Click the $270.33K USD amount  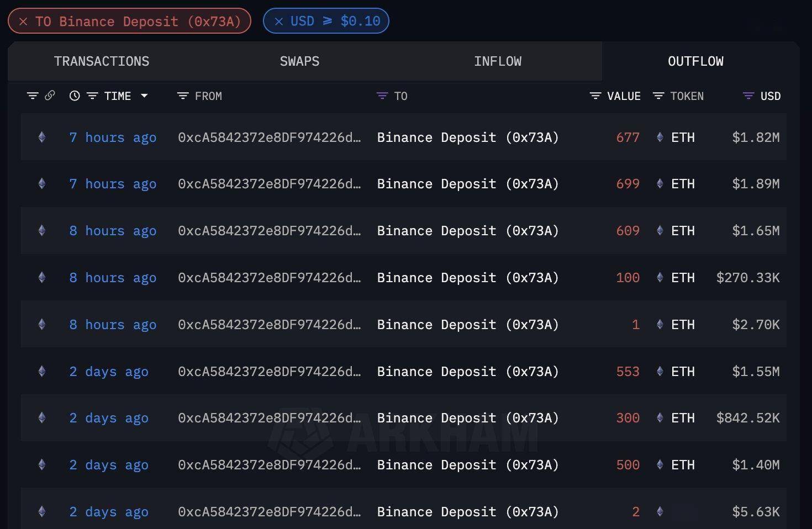(748, 278)
